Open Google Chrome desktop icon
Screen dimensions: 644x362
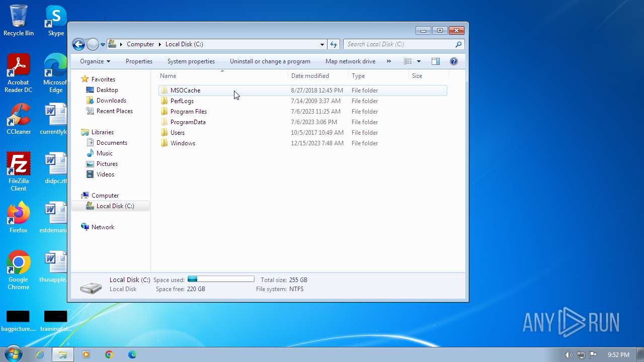pyautogui.click(x=19, y=270)
